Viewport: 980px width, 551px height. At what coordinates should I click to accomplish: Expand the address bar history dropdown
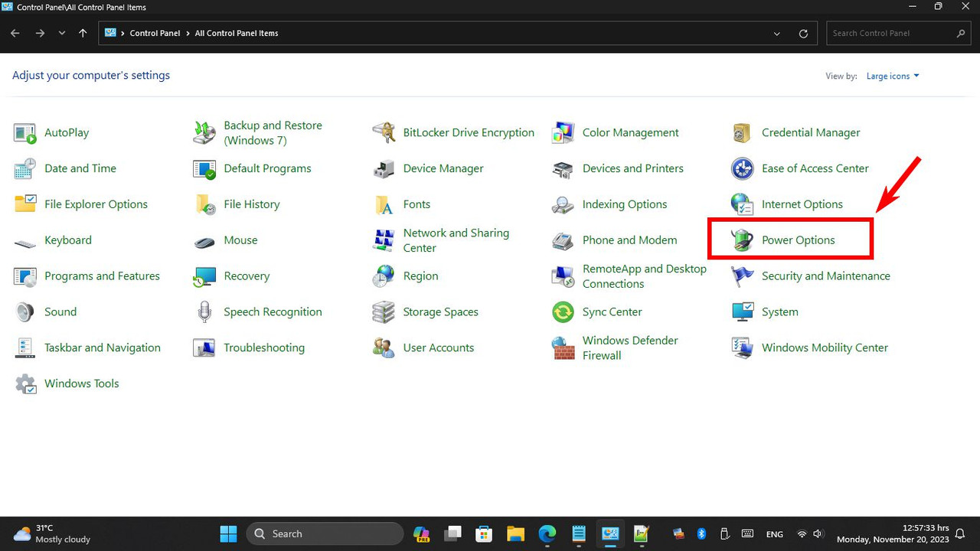(x=777, y=34)
